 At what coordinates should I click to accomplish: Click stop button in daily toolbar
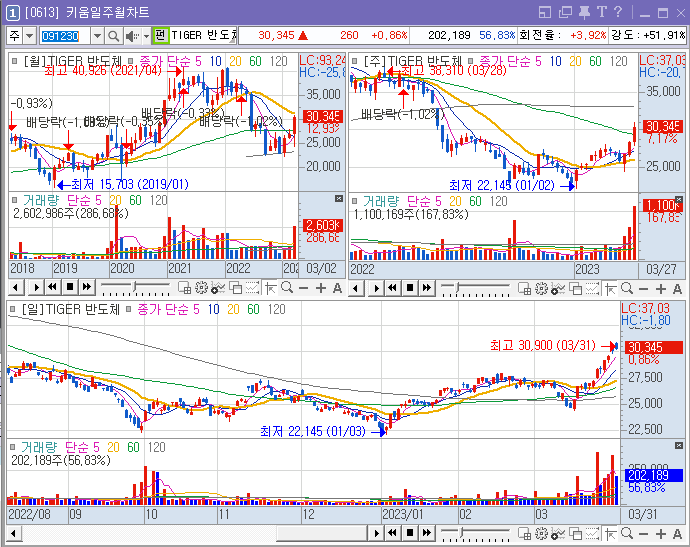click(410, 533)
